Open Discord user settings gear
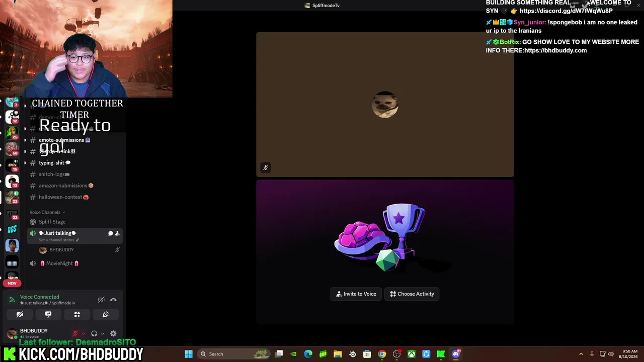The height and width of the screenshot is (362, 644). click(113, 333)
